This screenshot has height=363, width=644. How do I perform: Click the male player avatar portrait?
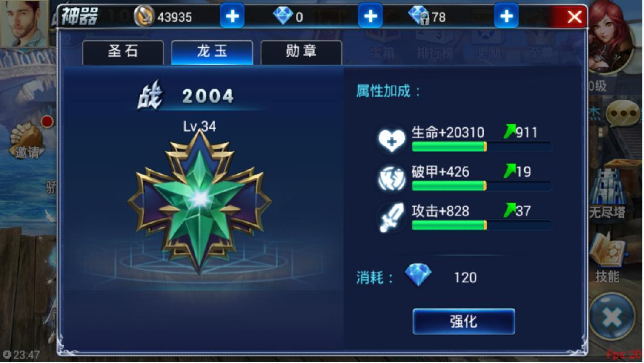[x=24, y=23]
